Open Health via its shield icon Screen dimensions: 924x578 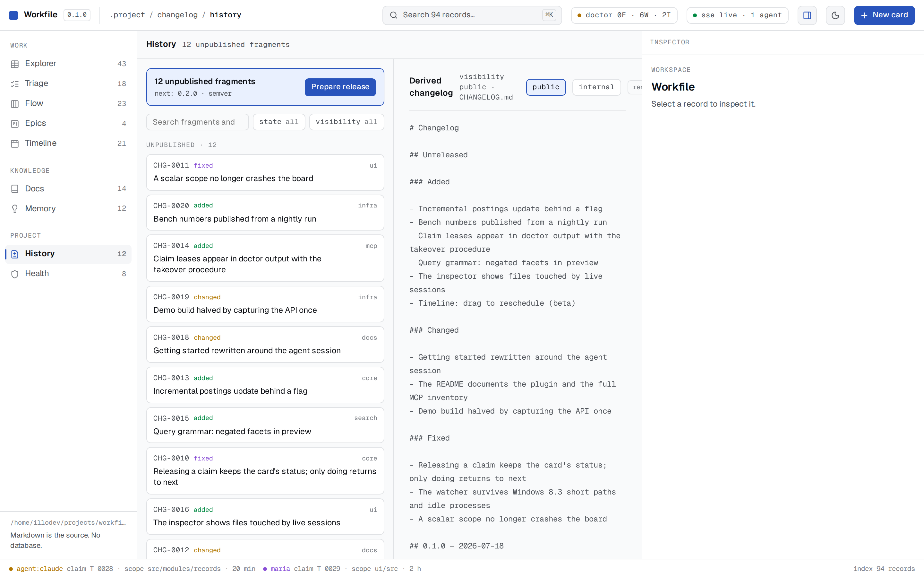[x=15, y=274]
